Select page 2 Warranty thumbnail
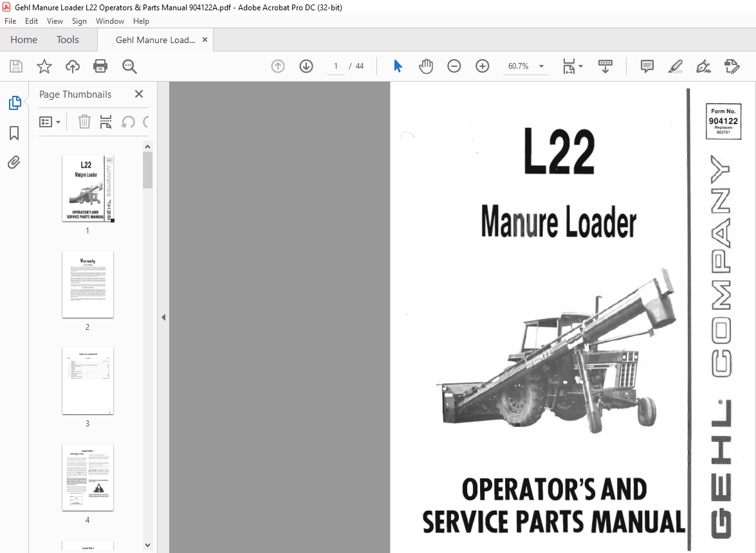Image resolution: width=756 pixels, height=553 pixels. (x=88, y=284)
